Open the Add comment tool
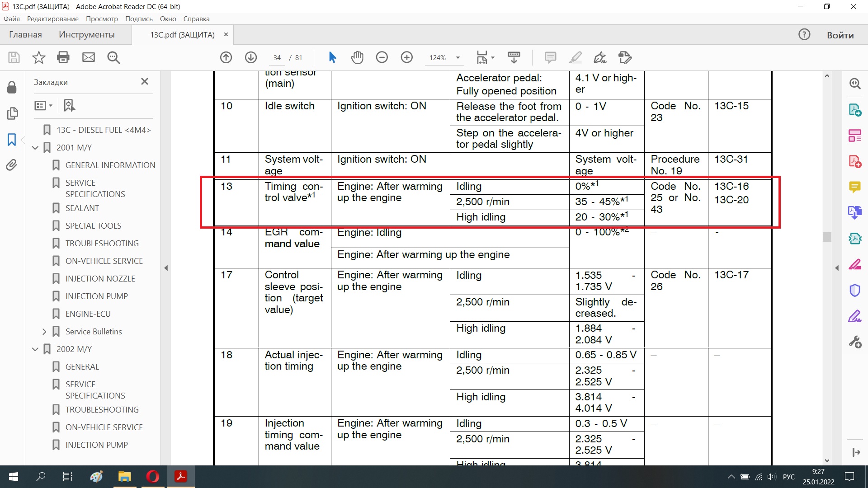This screenshot has width=868, height=488. click(550, 57)
